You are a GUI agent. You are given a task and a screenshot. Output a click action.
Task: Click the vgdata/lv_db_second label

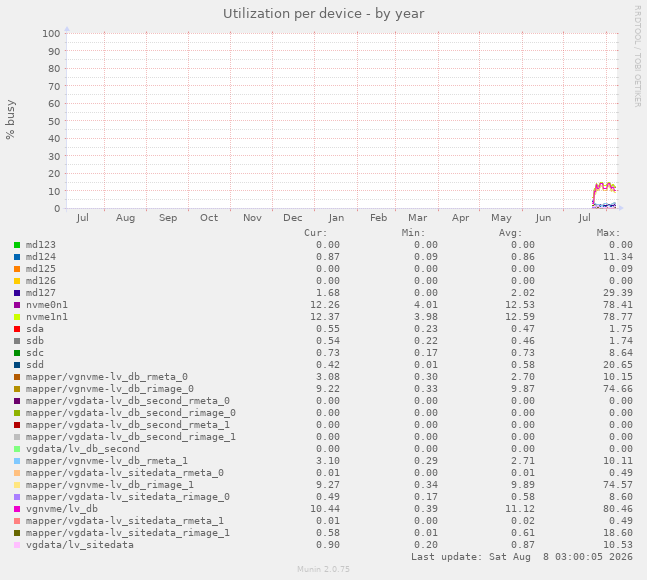tap(83, 449)
